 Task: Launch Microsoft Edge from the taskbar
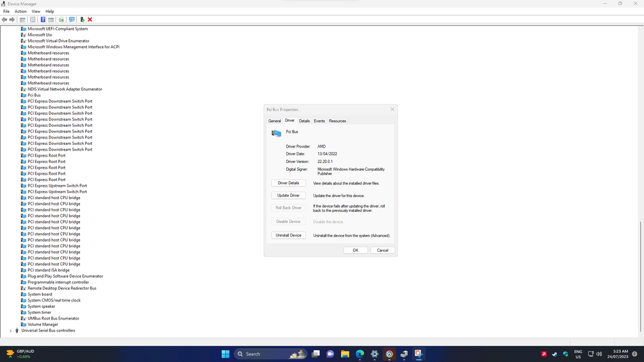pos(360,354)
